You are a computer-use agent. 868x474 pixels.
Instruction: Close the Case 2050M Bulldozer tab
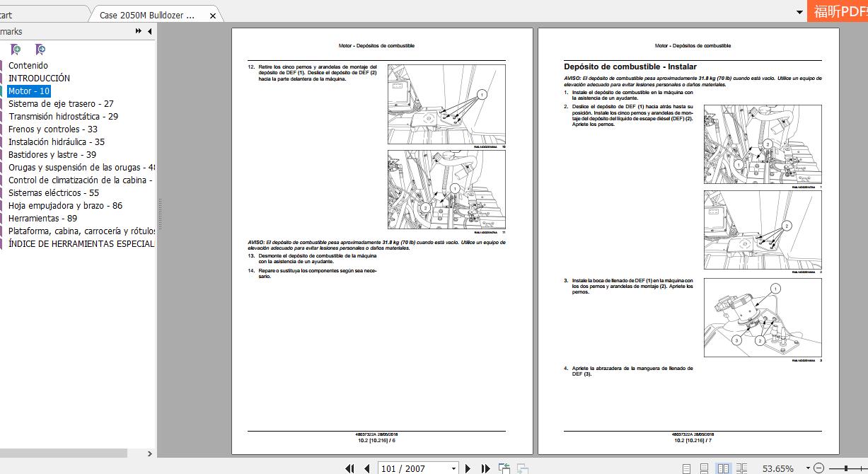click(213, 15)
